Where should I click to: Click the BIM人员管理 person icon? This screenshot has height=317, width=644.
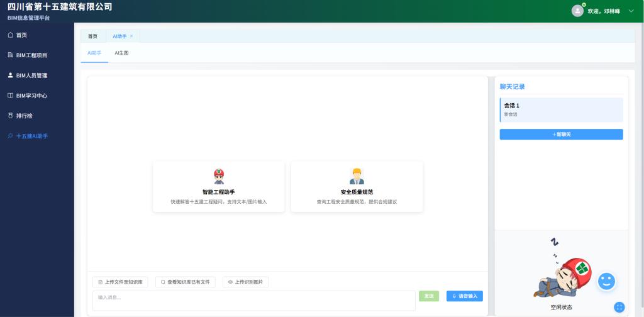point(10,75)
